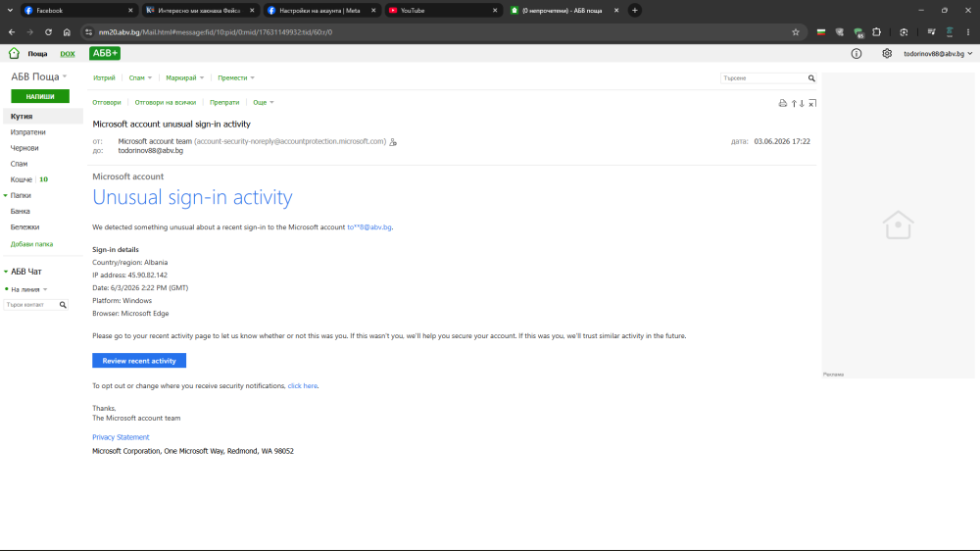
Task: Open the Поща section
Action: pos(37,54)
